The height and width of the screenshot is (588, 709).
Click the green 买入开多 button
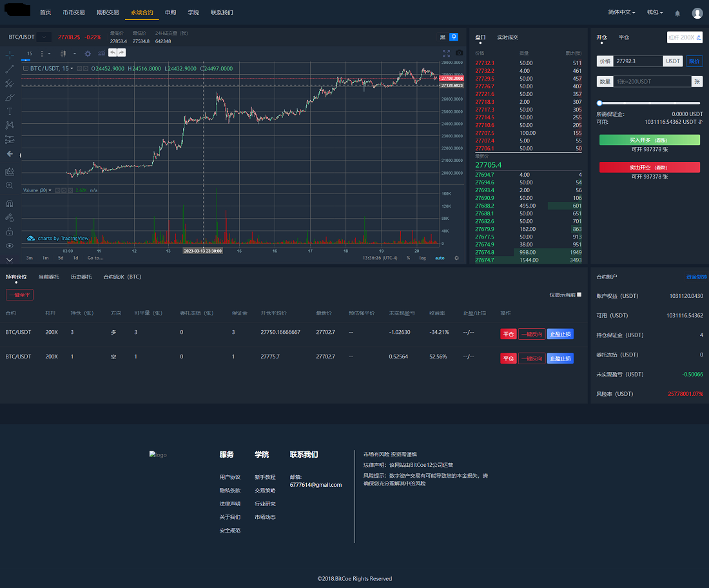point(649,140)
